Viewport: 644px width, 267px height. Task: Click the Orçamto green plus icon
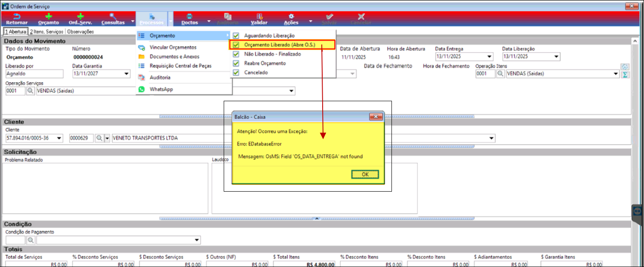[x=49, y=16]
